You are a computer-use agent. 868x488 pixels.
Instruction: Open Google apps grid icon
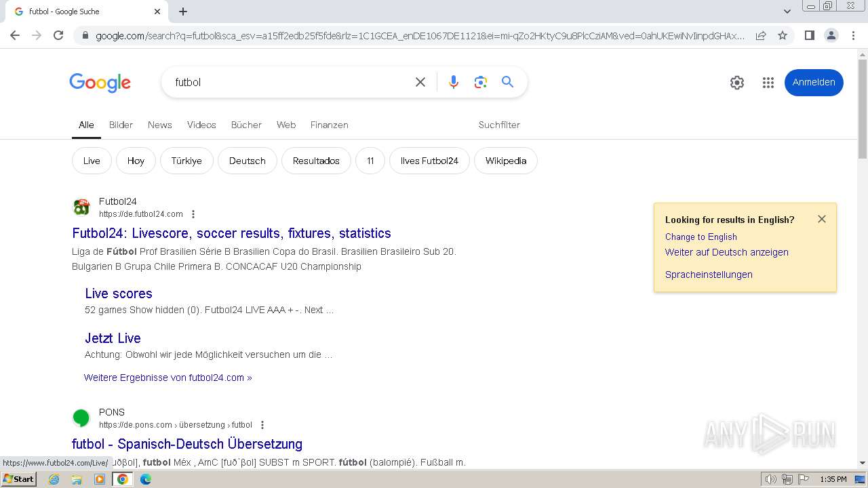[x=768, y=83]
